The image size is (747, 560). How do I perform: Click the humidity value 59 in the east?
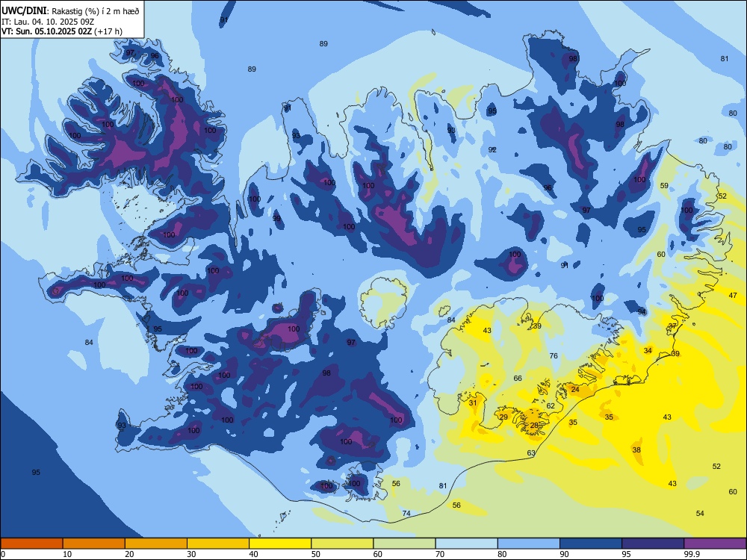coord(664,185)
